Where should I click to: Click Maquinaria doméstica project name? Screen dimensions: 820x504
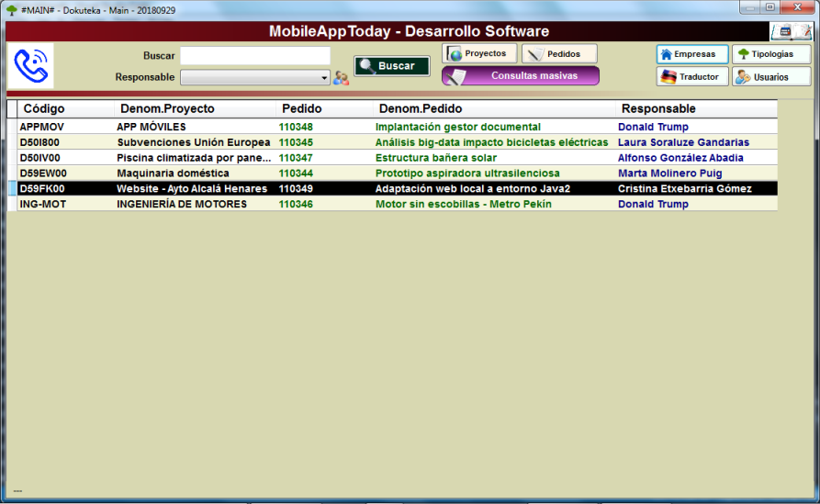coord(173,174)
